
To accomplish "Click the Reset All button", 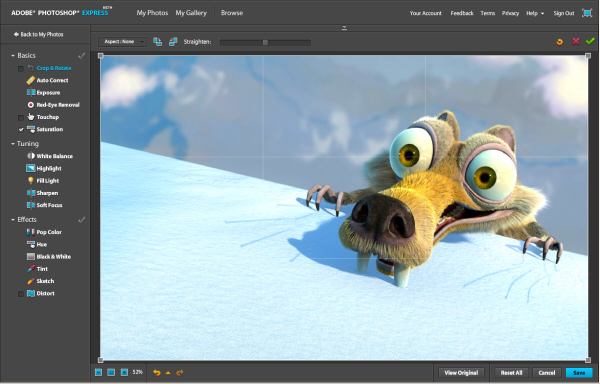I will [x=511, y=373].
